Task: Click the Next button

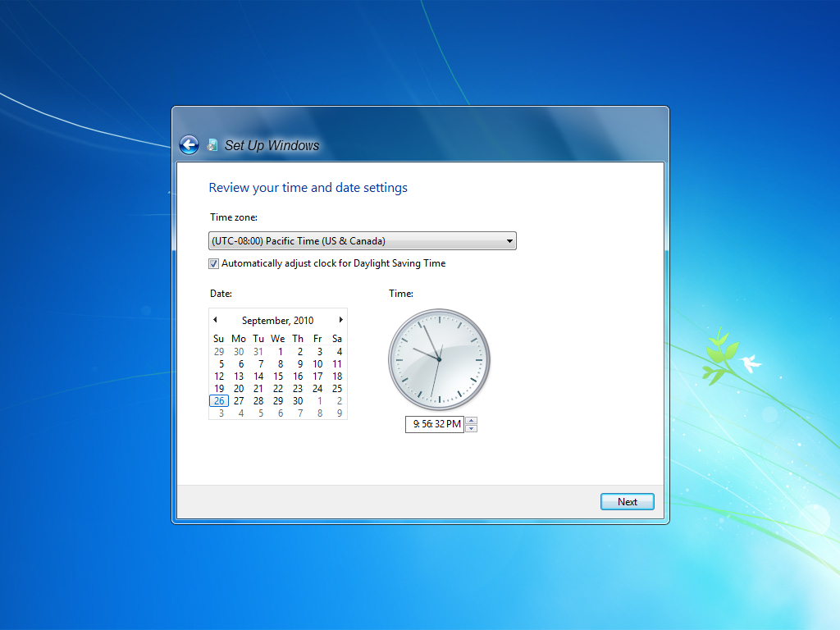Action: [x=628, y=502]
